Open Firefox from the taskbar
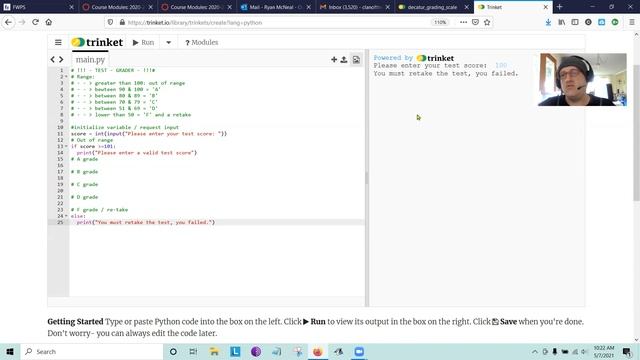The width and height of the screenshot is (640, 360). (318, 351)
